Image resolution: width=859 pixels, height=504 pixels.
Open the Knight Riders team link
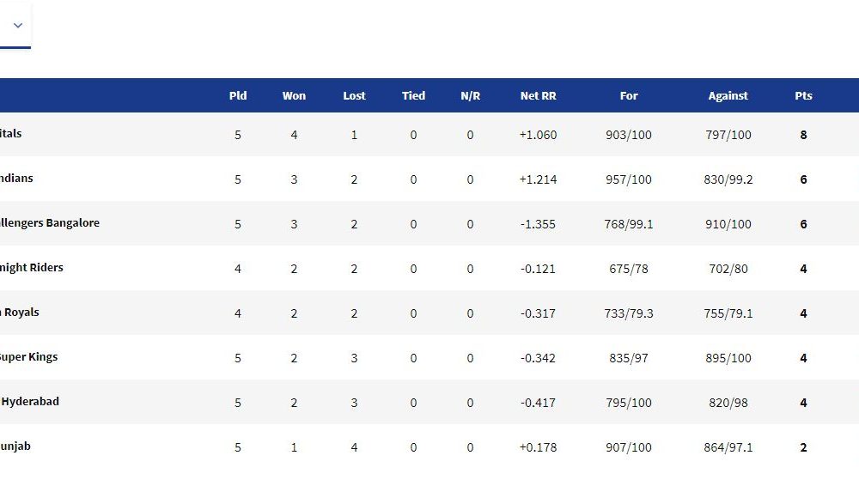tap(31, 267)
